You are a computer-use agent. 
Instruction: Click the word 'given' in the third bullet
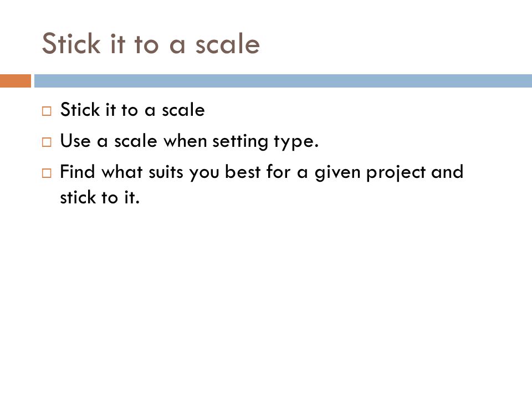(337, 173)
